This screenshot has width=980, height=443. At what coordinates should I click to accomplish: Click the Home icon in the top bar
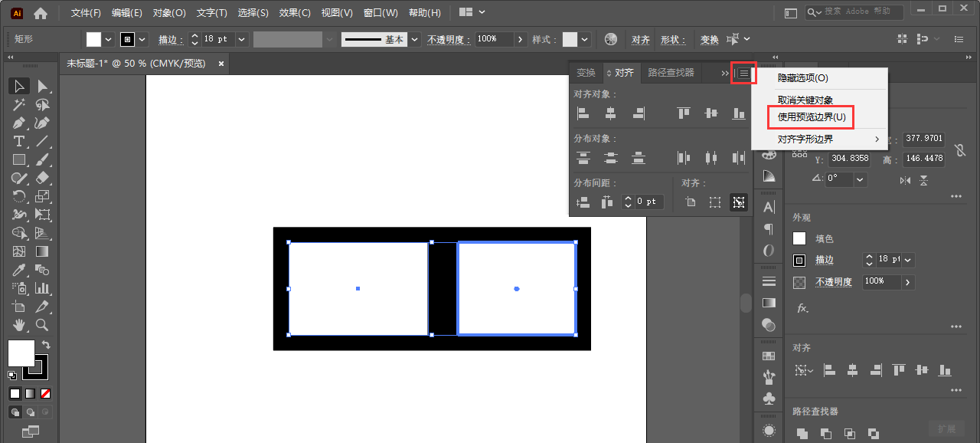click(41, 13)
